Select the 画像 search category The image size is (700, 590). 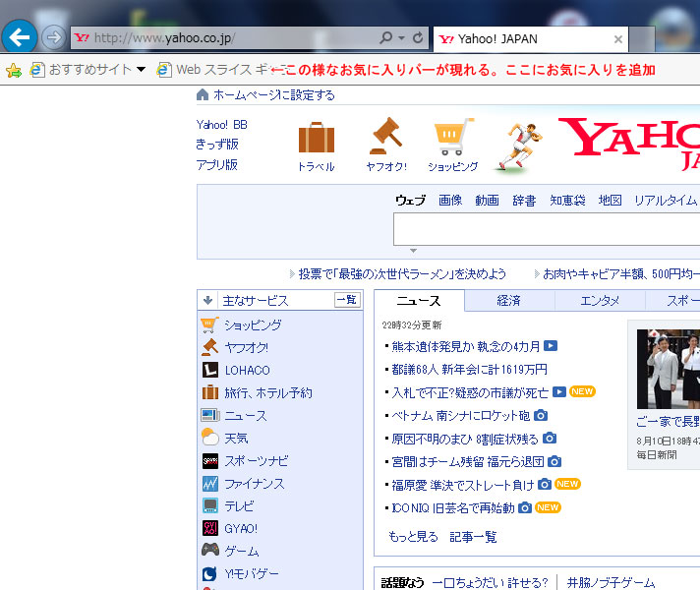click(x=450, y=201)
